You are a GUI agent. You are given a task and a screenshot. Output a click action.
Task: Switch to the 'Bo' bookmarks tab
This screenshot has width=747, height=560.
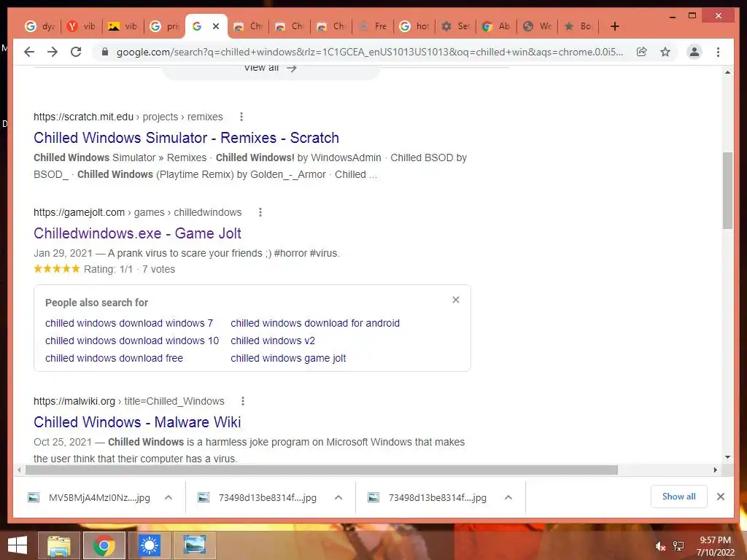click(578, 26)
